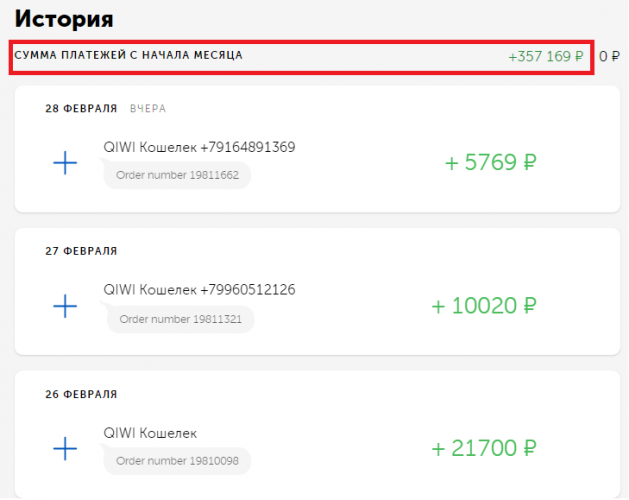This screenshot has width=629, height=500.
Task: Select QIWI Кошелек +79164891369 entry
Action: coord(199,147)
